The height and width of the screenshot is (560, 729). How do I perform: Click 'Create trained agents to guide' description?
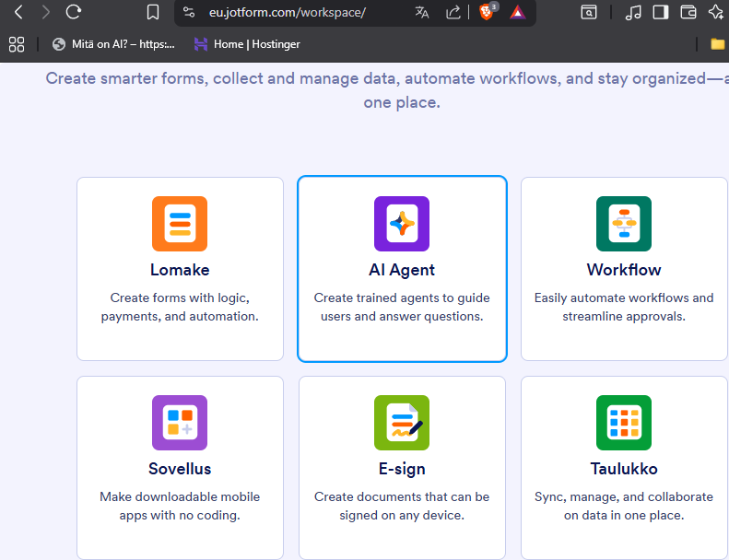tap(402, 307)
